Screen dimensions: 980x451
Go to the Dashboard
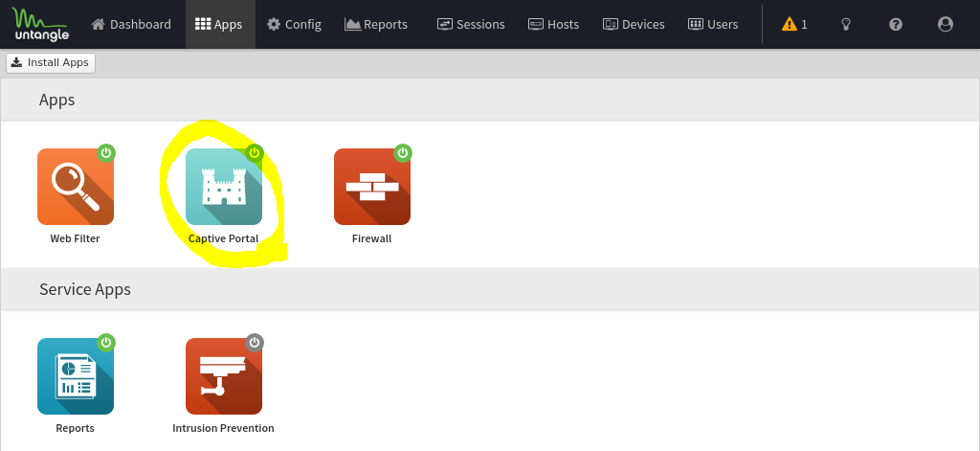point(131,24)
